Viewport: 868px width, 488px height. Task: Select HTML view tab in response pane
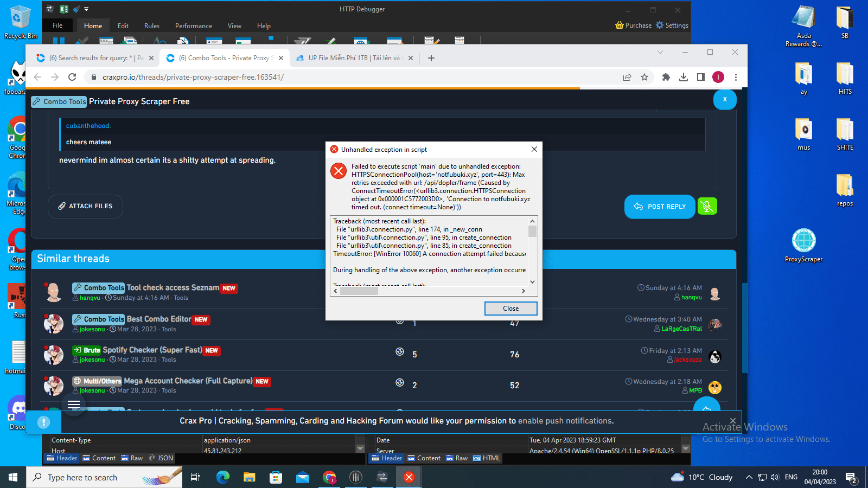[x=487, y=458]
